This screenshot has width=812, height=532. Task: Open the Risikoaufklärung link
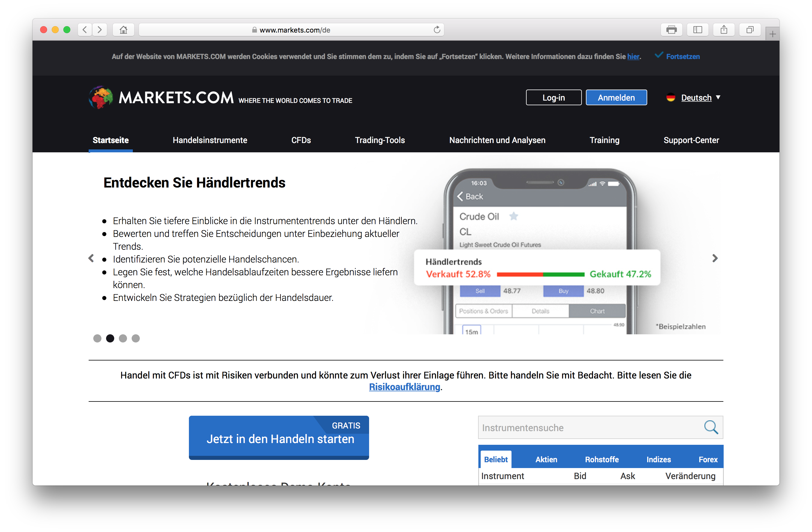[404, 387]
